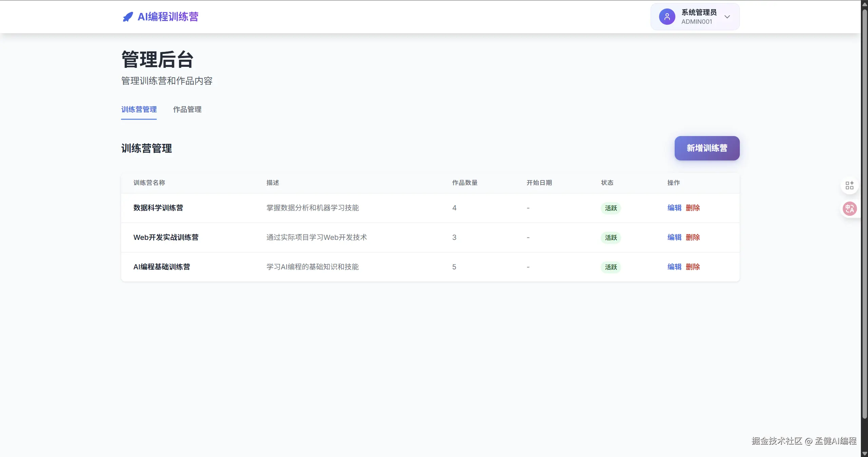Delete the Web开发实战训练营 row

pyautogui.click(x=693, y=237)
